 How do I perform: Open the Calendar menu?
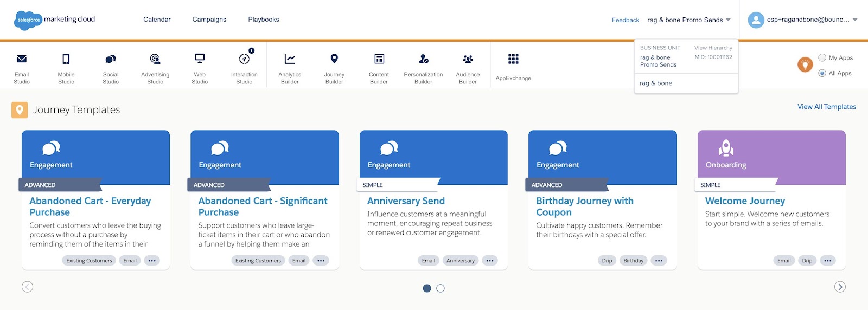[157, 20]
